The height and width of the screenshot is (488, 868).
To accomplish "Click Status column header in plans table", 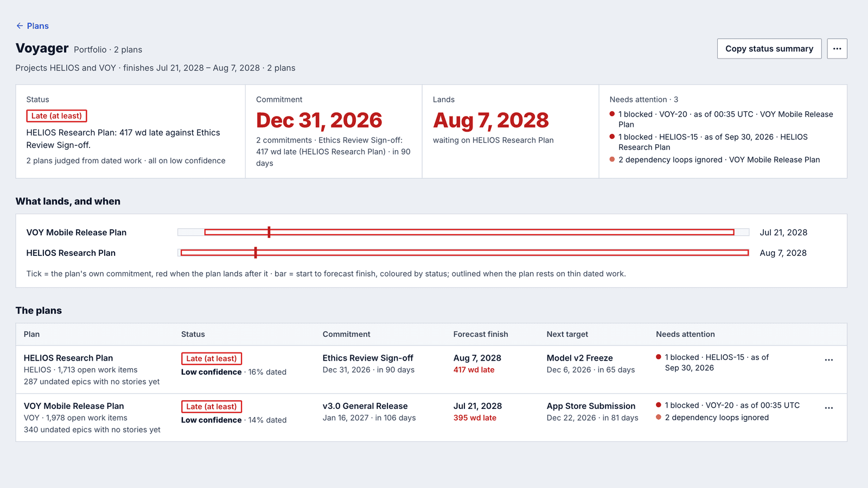I will pyautogui.click(x=193, y=335).
